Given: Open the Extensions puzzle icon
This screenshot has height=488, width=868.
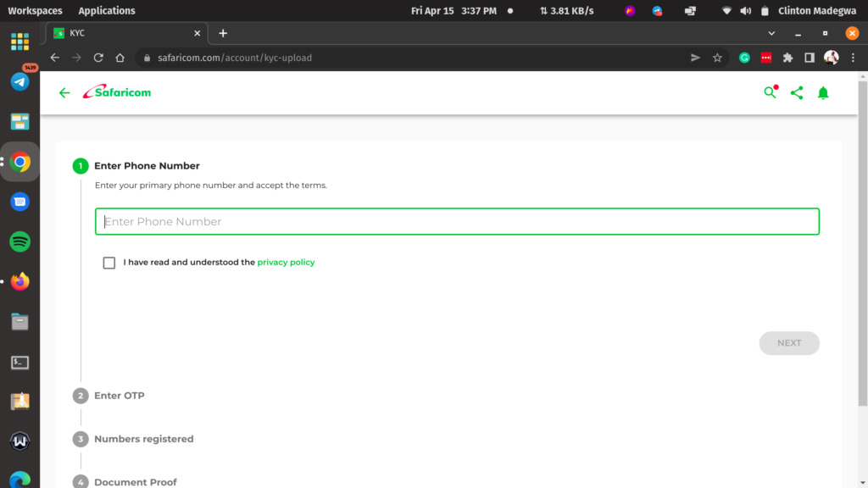Looking at the screenshot, I should 787,58.
